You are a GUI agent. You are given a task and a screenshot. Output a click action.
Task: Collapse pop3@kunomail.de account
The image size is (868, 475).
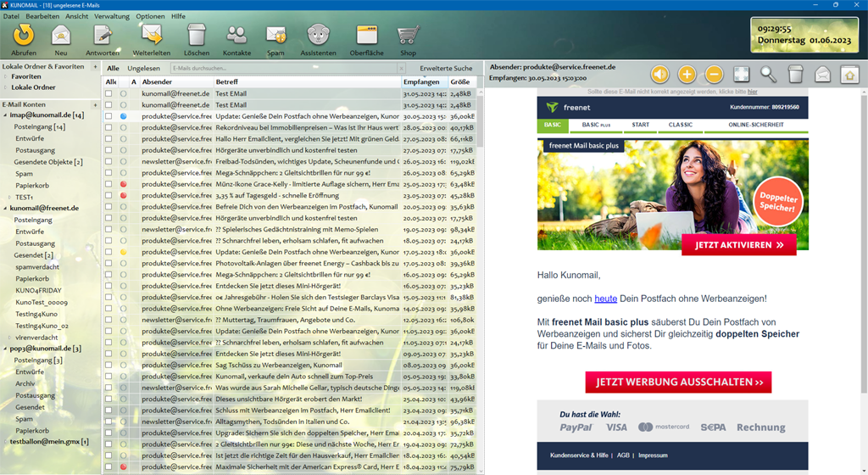[x=6, y=349]
